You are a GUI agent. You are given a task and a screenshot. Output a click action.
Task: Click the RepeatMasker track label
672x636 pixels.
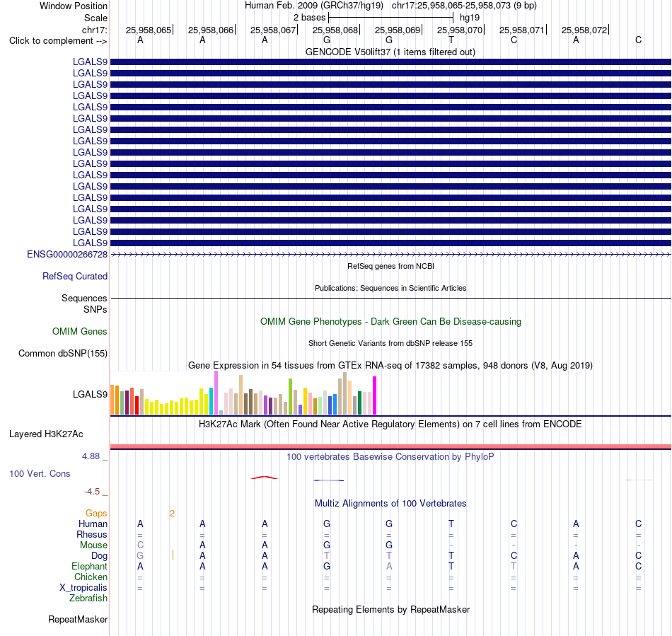point(78,619)
